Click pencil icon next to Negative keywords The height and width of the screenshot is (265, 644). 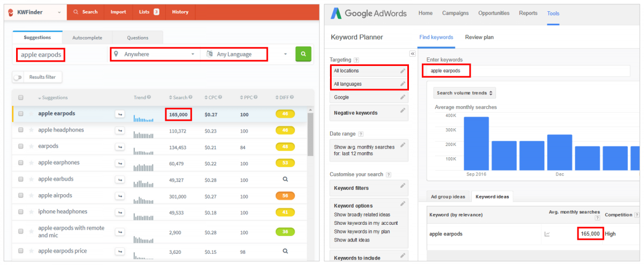point(402,111)
